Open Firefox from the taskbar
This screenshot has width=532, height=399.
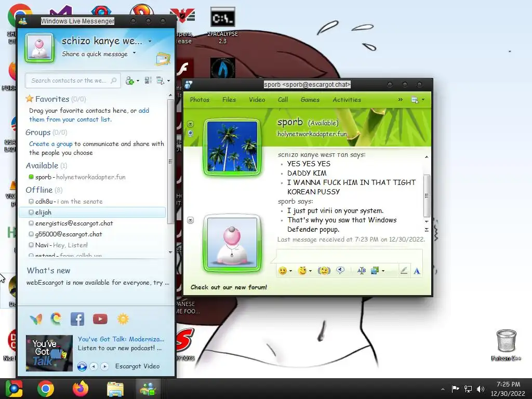coord(81,389)
